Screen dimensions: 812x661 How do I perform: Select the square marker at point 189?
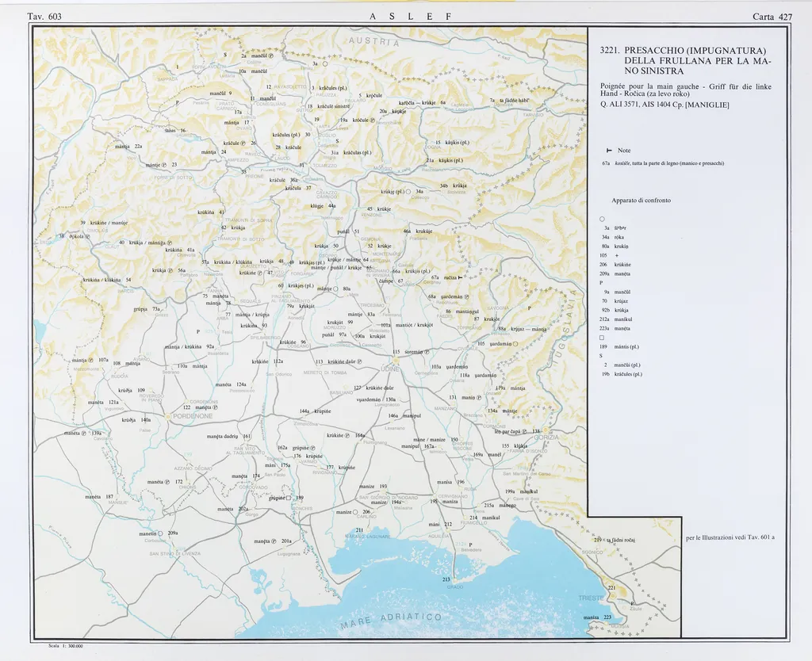289,499
